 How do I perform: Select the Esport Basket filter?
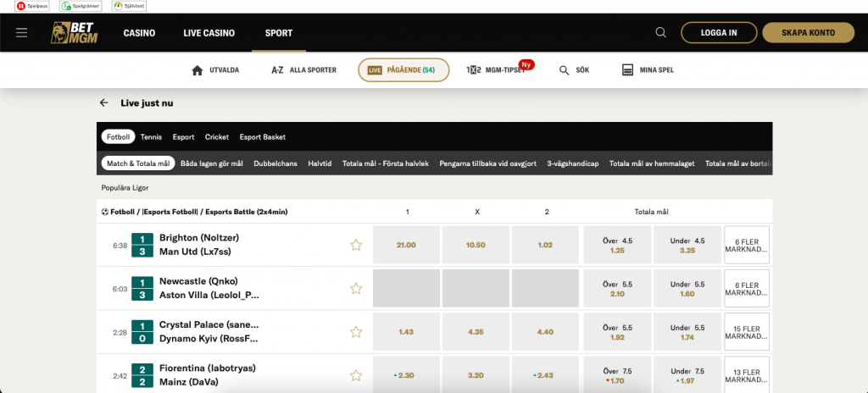[x=263, y=136]
